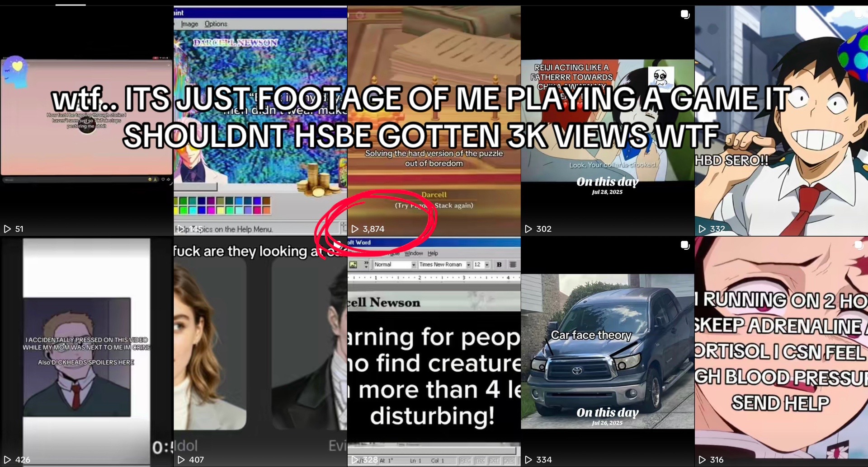
Task: Click the '328' view count
Action: [x=370, y=460]
